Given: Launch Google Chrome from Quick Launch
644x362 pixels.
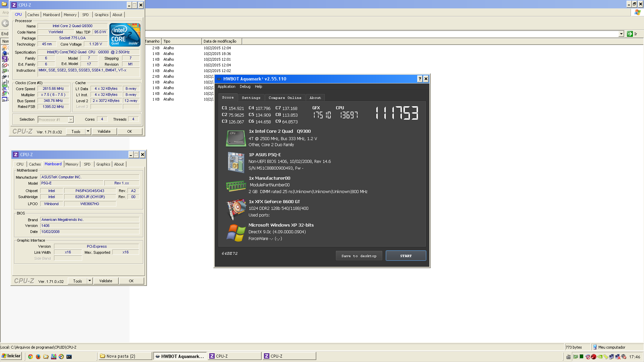Looking at the screenshot, I should coord(30,357).
